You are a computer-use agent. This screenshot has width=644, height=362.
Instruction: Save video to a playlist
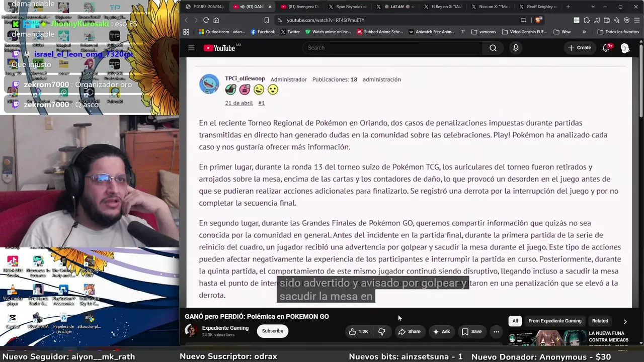472,331
